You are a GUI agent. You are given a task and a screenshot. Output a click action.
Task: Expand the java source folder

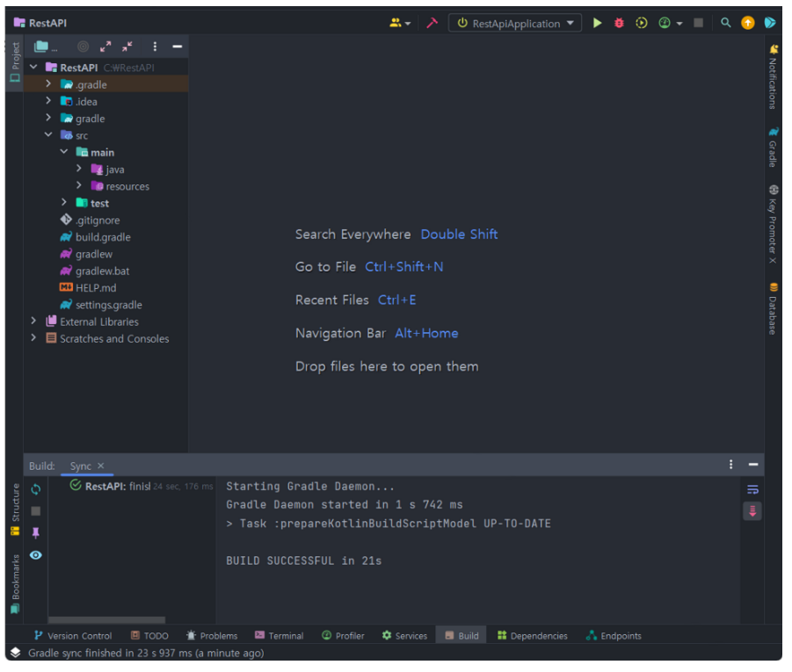coord(80,169)
